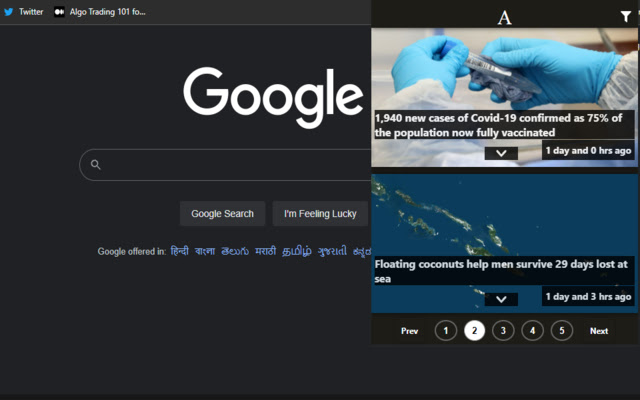Open the Covid-19 vaccinated headline
The height and width of the screenshot is (400, 640).
[504, 125]
